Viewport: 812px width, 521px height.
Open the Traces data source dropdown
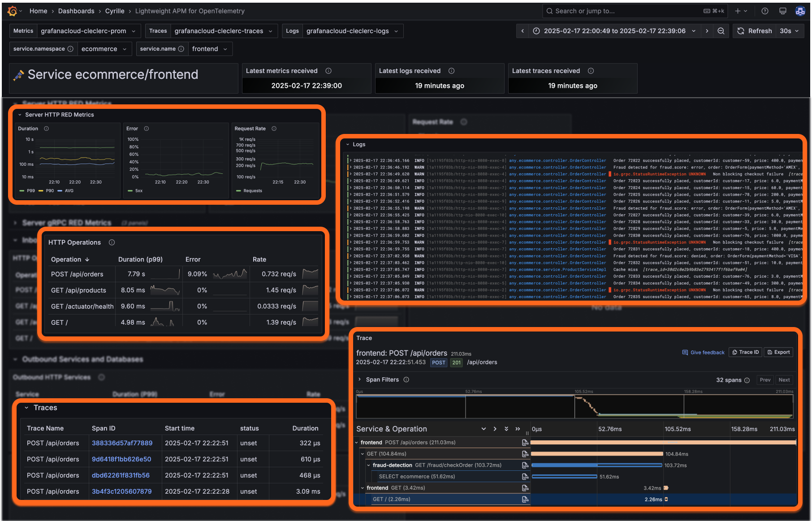224,31
